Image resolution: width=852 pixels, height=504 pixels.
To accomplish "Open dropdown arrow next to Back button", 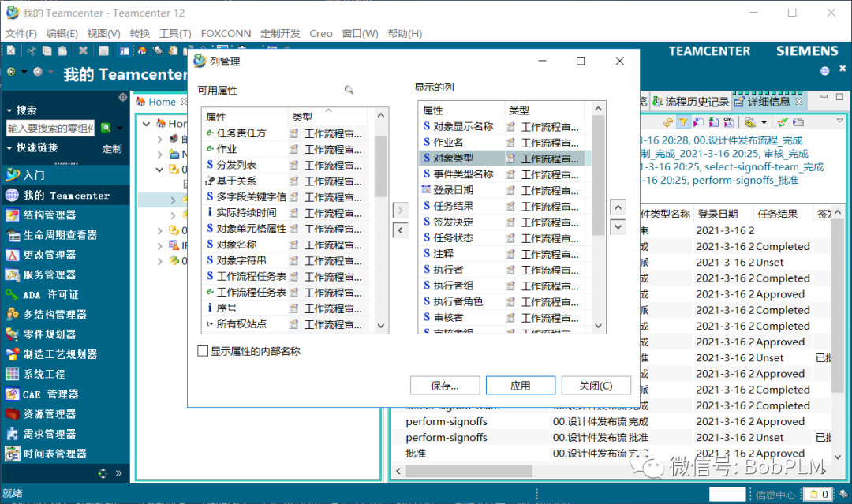I will pos(24,72).
